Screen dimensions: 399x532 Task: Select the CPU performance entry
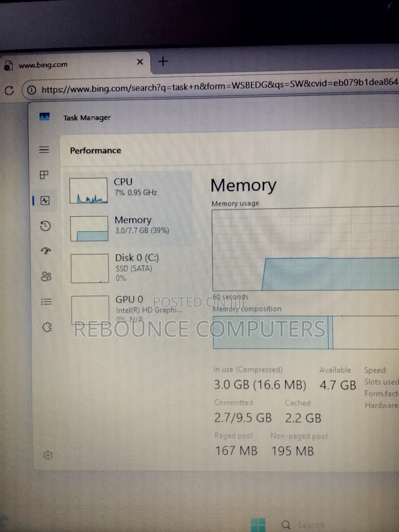(x=128, y=190)
